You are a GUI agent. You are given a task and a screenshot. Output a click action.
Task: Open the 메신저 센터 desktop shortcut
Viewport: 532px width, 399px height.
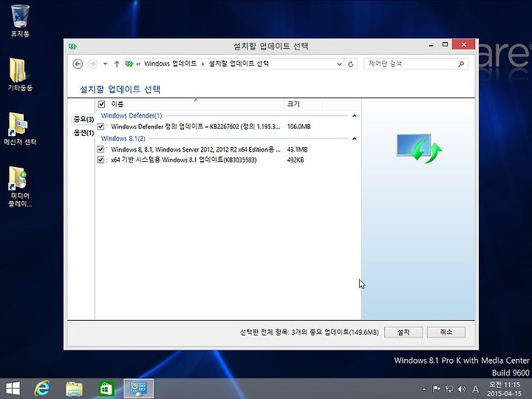pos(20,129)
